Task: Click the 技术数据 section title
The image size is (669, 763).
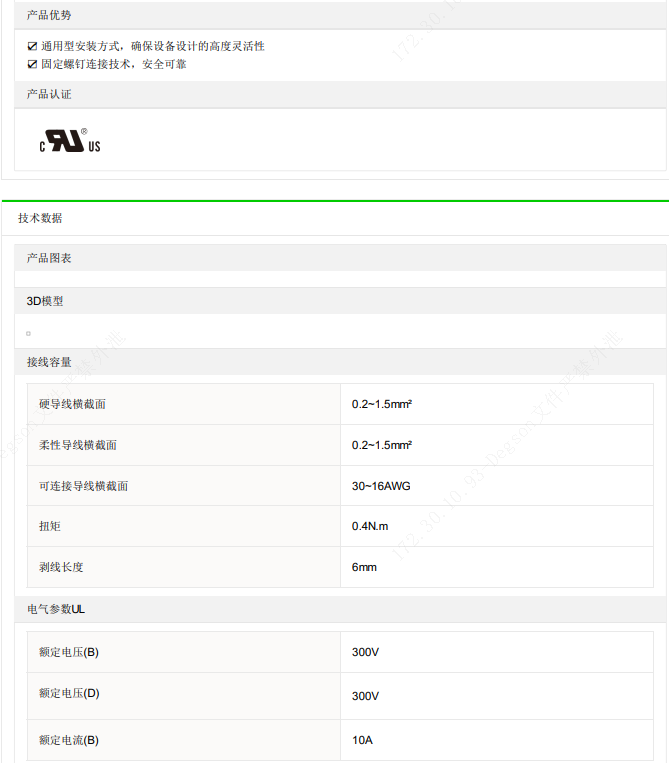Action: [40, 218]
